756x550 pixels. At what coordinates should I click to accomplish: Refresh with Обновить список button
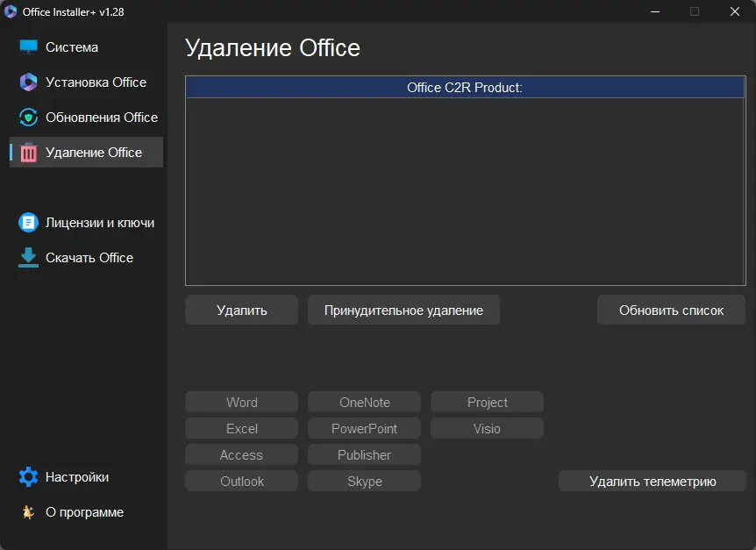(x=671, y=311)
